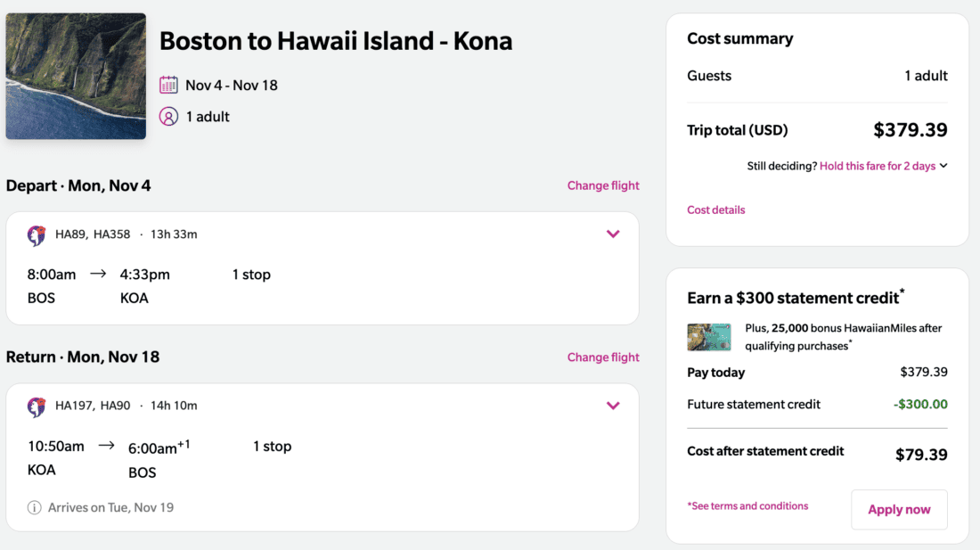The image size is (980, 550).
Task: Click the info icon beside Arrives on Tue
Action: point(35,508)
